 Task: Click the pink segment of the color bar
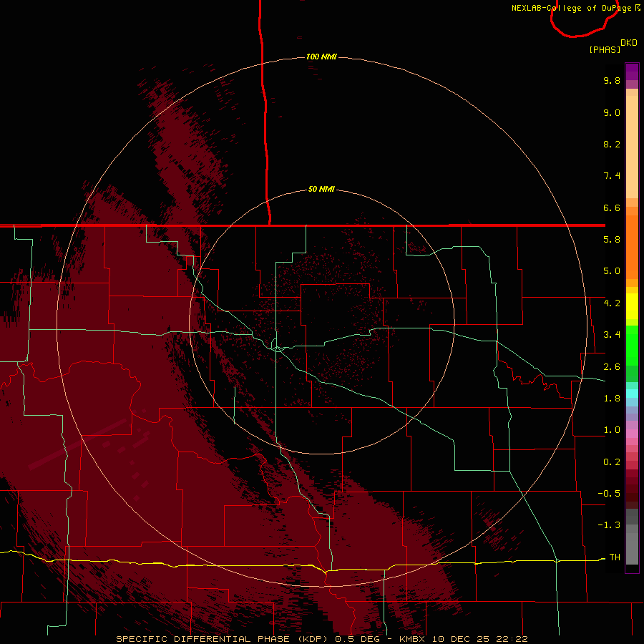click(632, 434)
